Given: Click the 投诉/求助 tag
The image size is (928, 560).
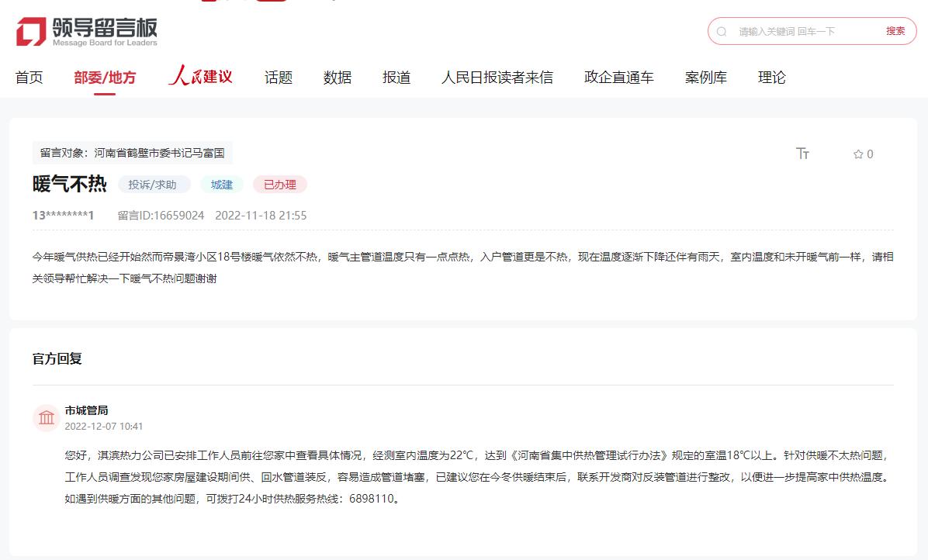Looking at the screenshot, I should [153, 185].
